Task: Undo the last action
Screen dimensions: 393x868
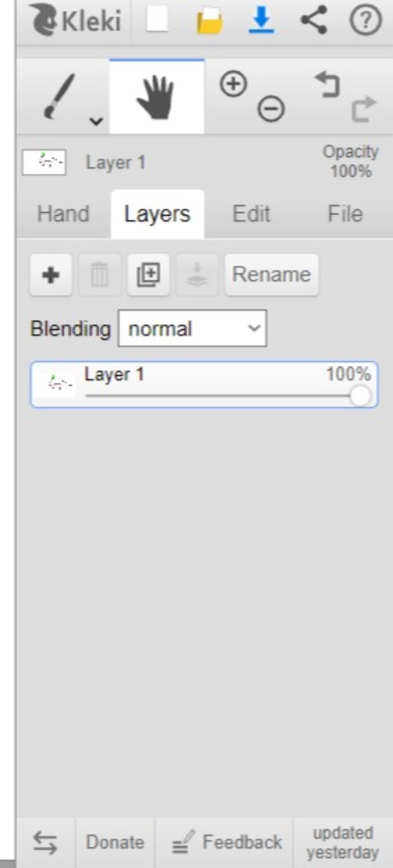Action: 327,84
